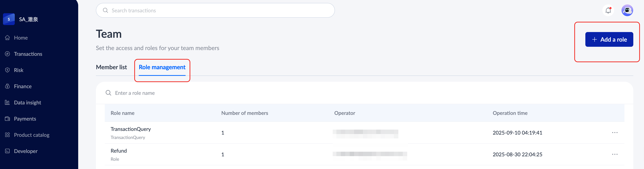The image size is (644, 169).
Task: Open the notifications bell
Action: pyautogui.click(x=608, y=10)
